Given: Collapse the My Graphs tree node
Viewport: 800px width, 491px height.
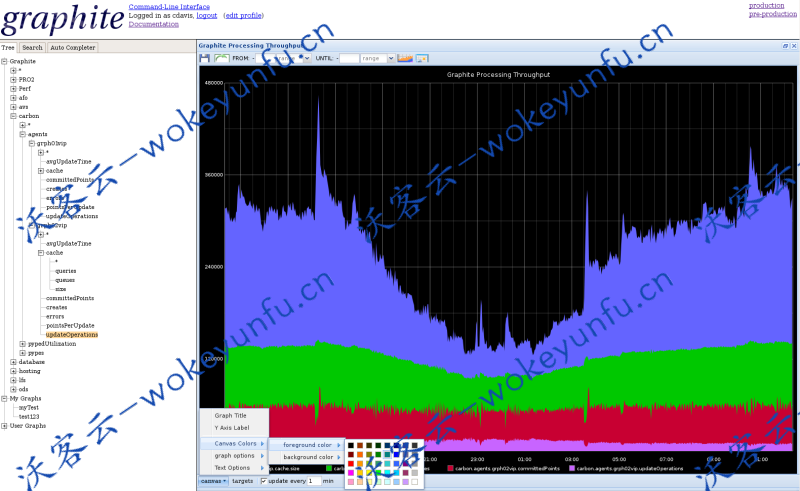Looking at the screenshot, I should pos(4,399).
